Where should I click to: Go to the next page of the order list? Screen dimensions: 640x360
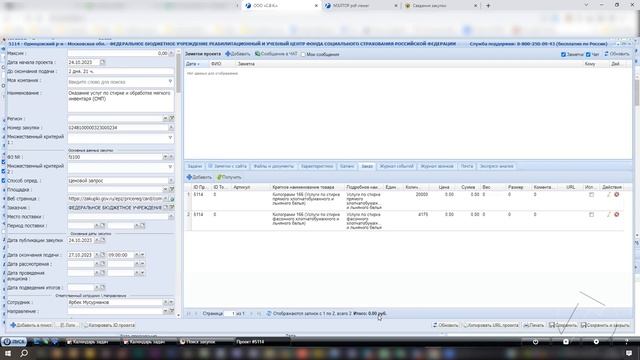tap(251, 313)
